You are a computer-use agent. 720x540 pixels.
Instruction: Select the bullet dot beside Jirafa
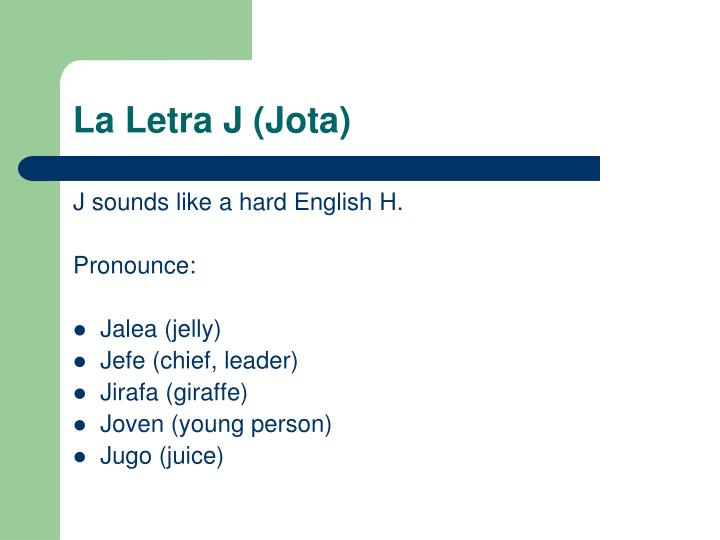pos(80,394)
